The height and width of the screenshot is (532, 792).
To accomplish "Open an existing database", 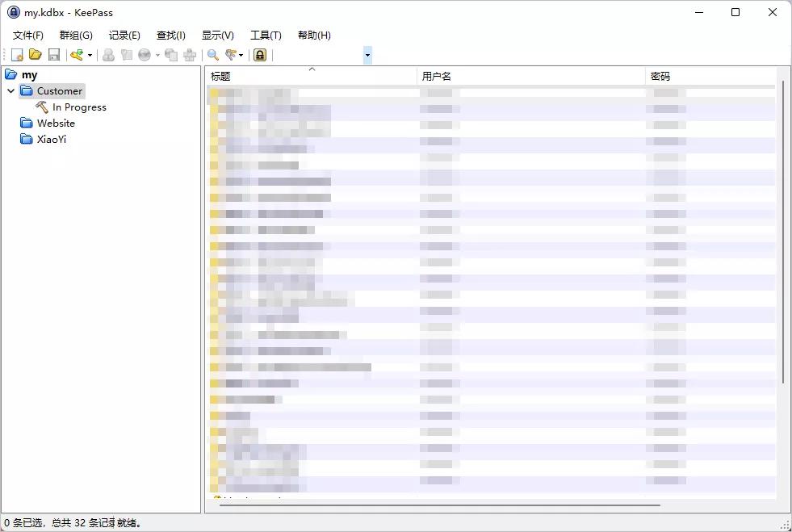I will click(36, 54).
